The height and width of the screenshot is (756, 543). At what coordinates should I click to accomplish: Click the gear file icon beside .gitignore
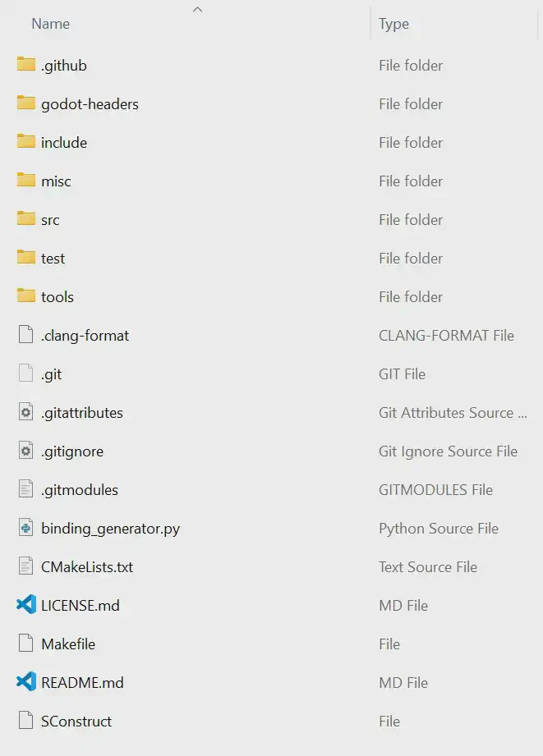[x=26, y=450]
